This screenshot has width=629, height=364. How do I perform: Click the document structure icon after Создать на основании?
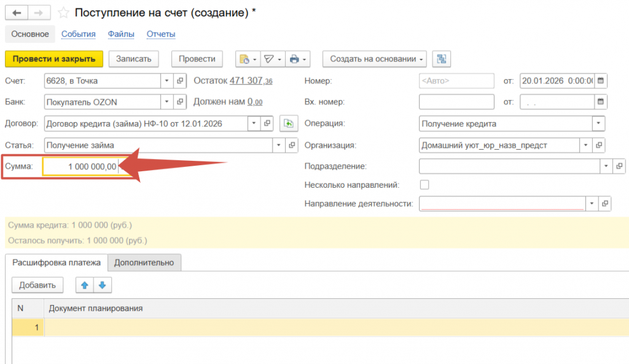[441, 59]
